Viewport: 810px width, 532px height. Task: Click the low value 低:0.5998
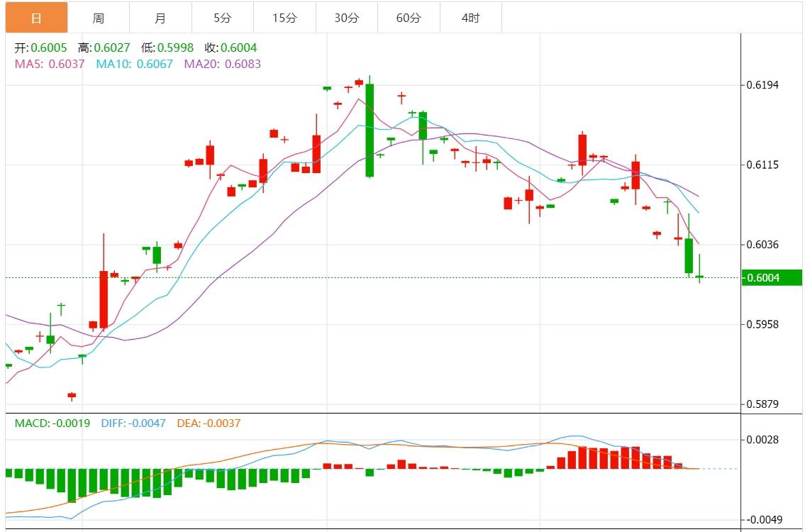coord(167,48)
